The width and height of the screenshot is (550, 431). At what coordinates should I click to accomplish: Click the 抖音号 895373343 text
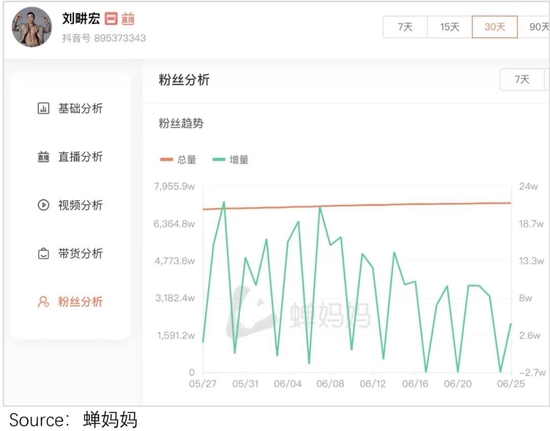pos(104,38)
